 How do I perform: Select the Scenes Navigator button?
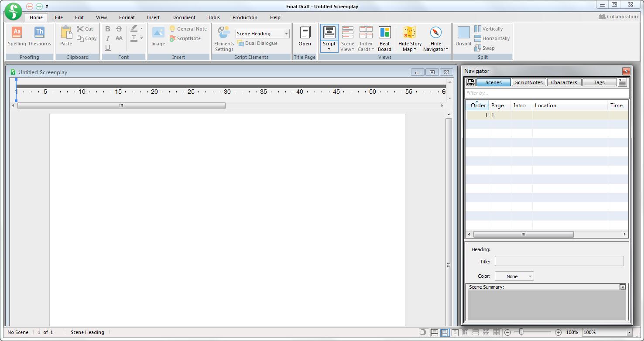[493, 82]
